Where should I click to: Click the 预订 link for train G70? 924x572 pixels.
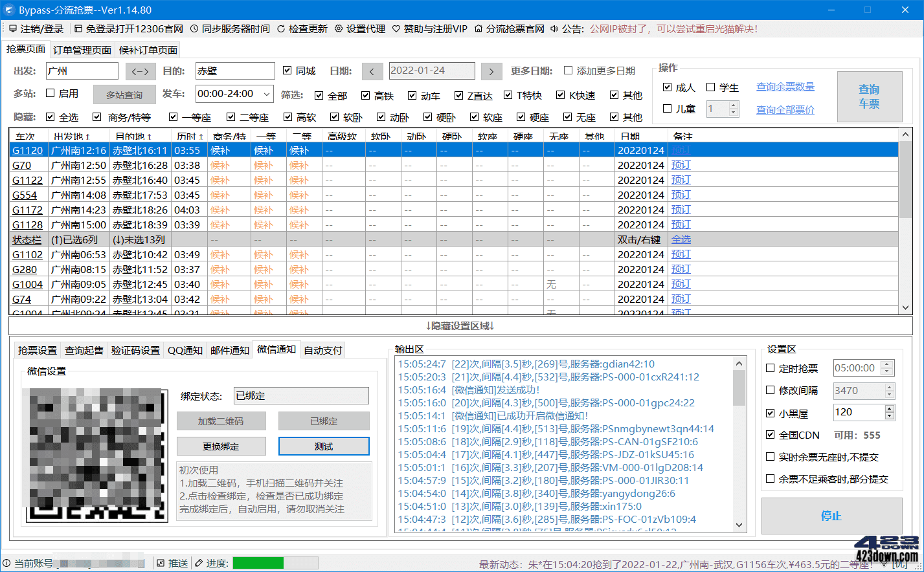click(x=680, y=165)
